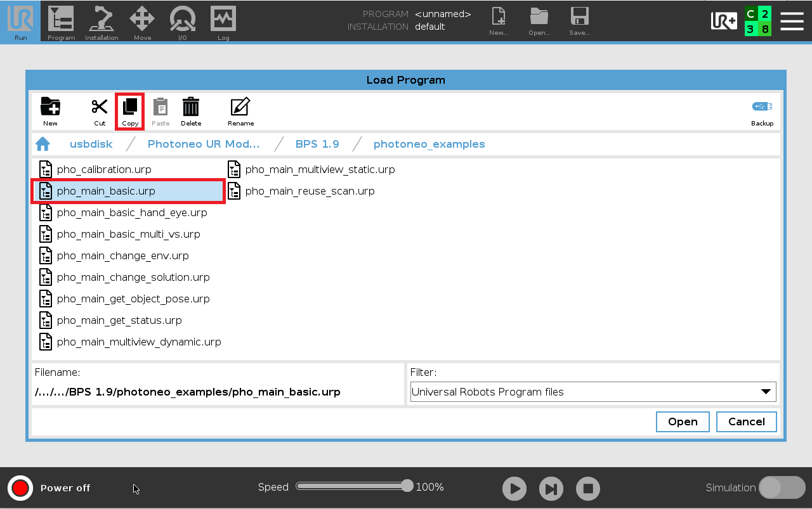Open the Filter dropdown

click(x=593, y=392)
